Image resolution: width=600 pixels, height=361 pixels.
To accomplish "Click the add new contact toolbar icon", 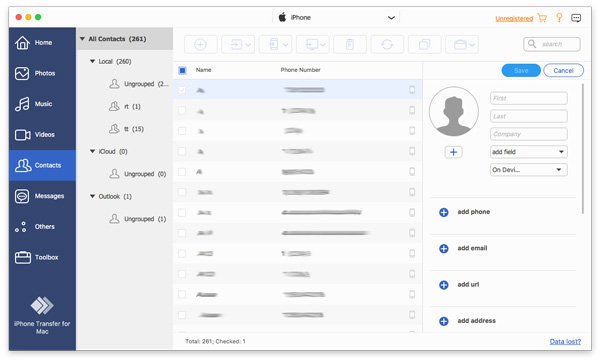I will (x=201, y=44).
